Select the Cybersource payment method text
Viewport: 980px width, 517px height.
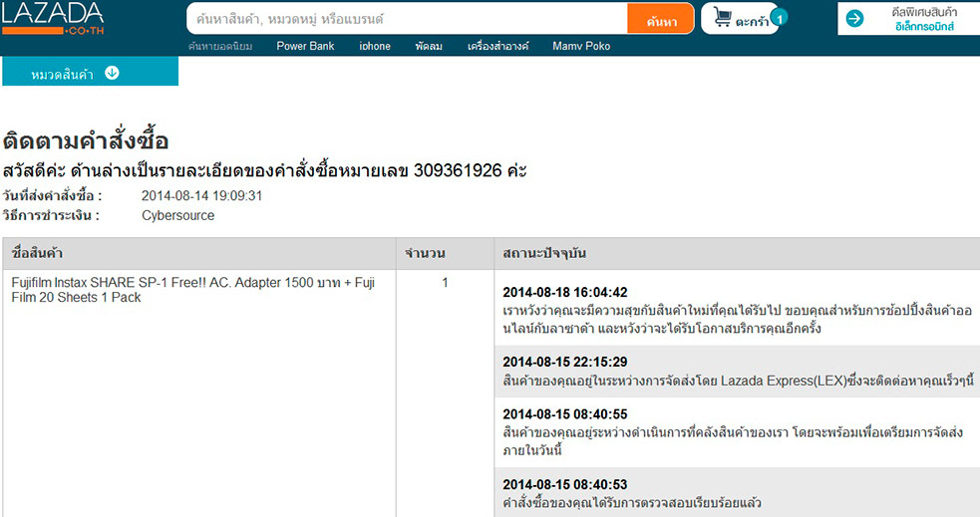178,215
